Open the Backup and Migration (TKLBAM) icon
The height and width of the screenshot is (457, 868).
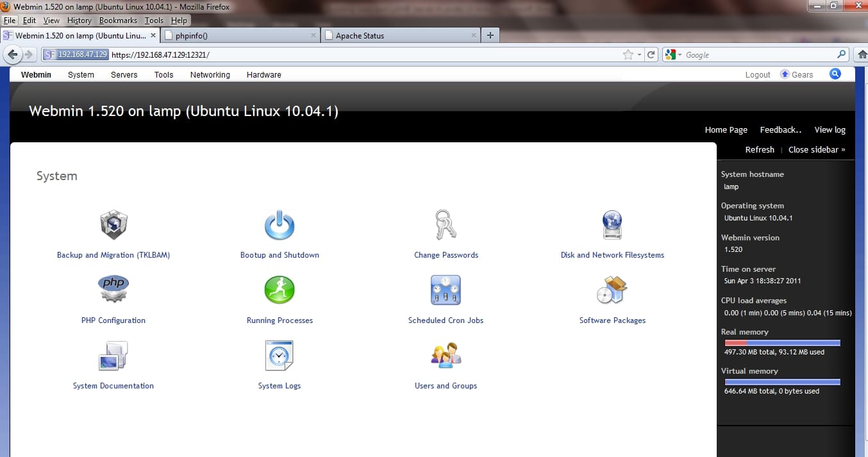pyautogui.click(x=113, y=226)
